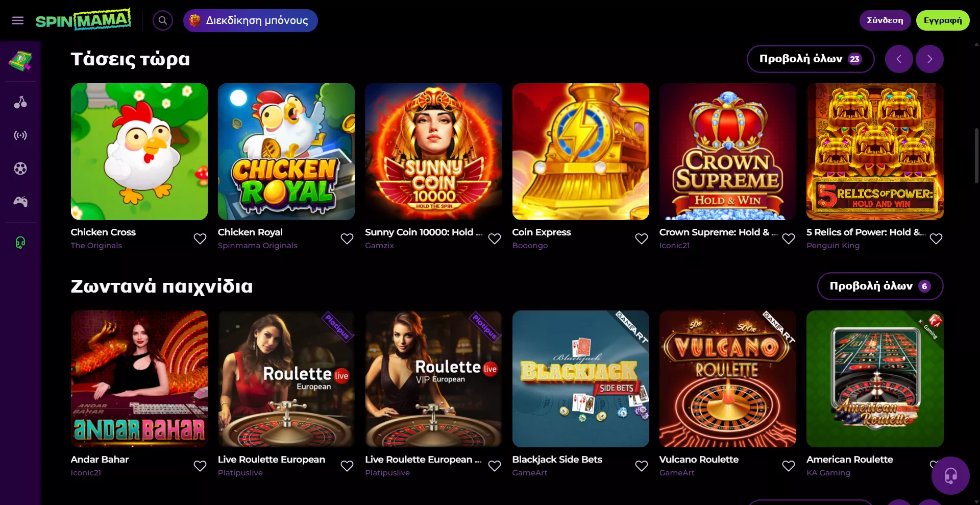Viewport: 980px width, 505px height.
Task: Click the Εγγραφή register button
Action: [942, 20]
